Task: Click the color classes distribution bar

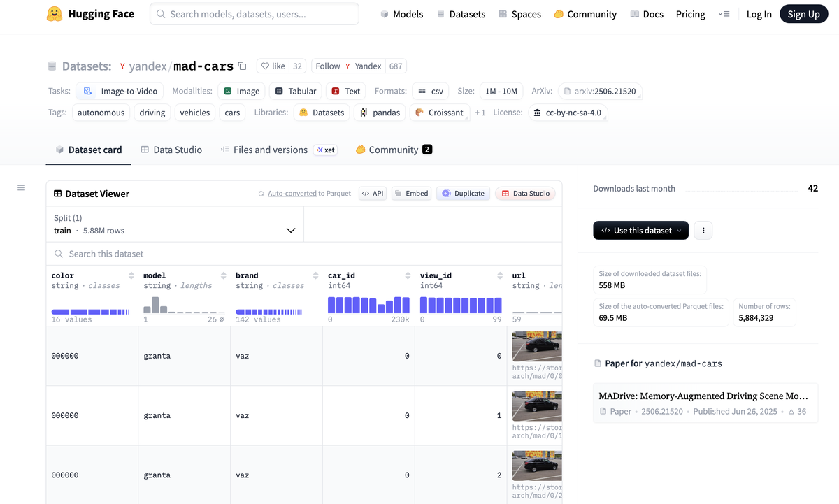Action: tap(90, 312)
